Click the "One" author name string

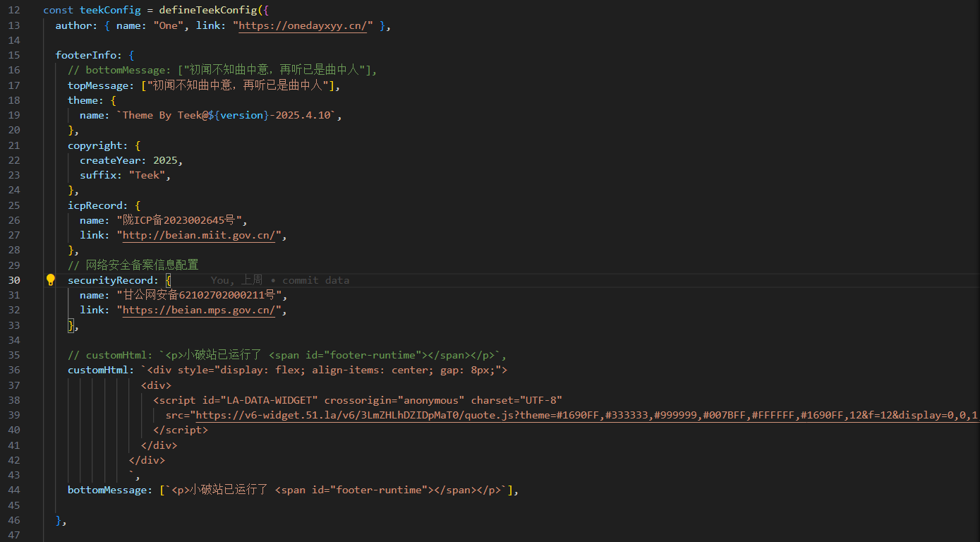168,25
